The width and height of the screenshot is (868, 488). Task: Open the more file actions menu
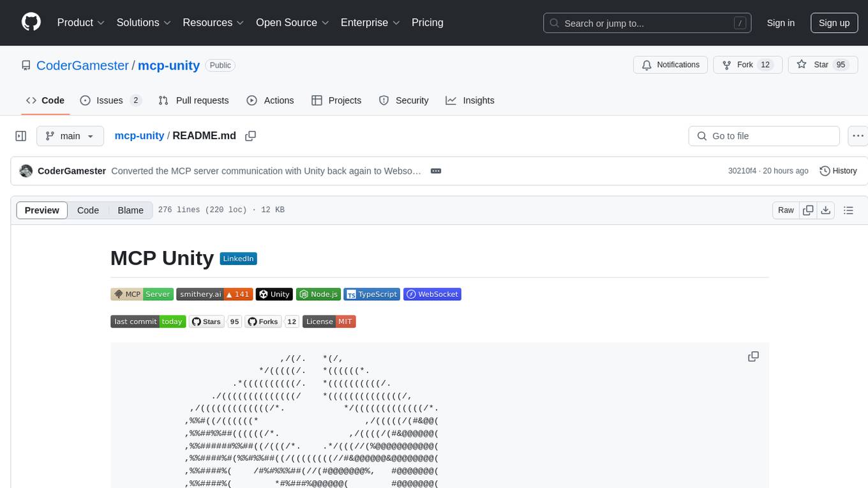pyautogui.click(x=858, y=136)
